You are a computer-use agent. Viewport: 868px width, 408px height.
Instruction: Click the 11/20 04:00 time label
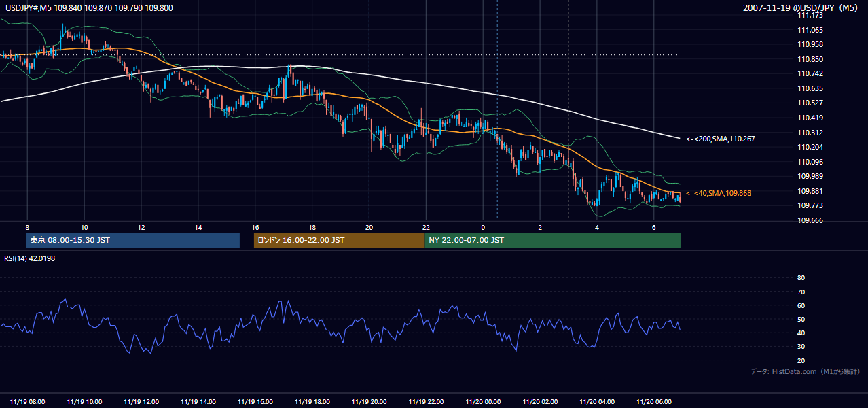coord(596,402)
